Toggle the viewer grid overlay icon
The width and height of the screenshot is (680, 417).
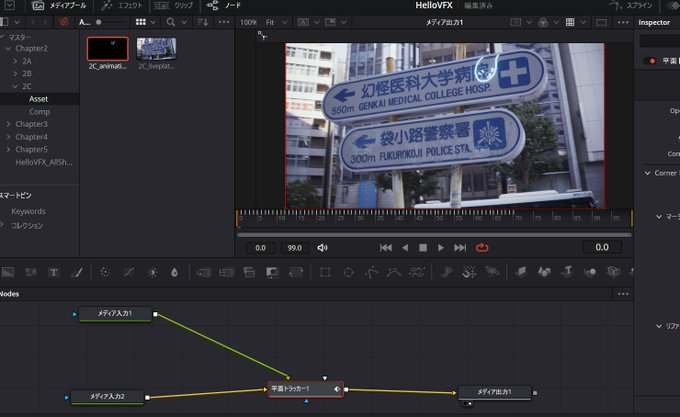(x=570, y=22)
